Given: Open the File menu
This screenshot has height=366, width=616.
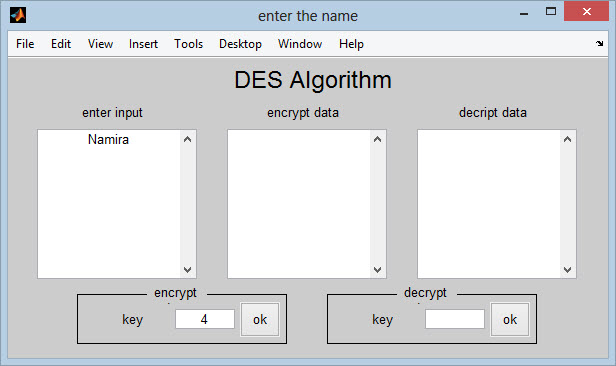Looking at the screenshot, I should click(25, 44).
